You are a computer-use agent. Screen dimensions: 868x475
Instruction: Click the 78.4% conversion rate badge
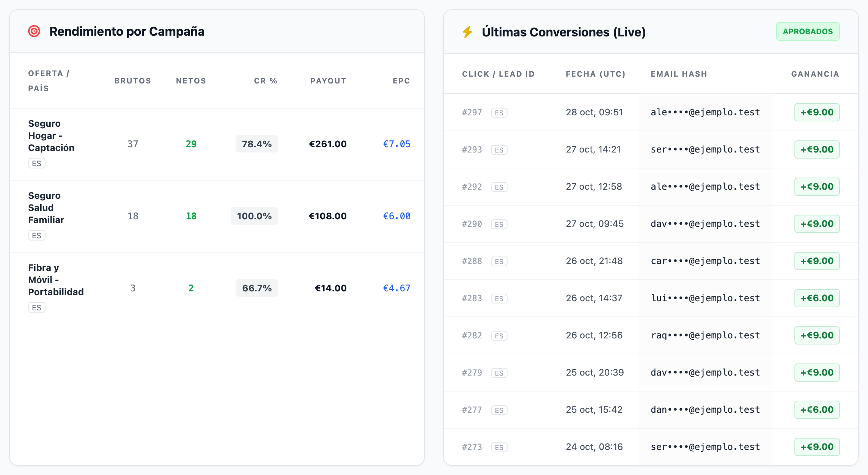coord(257,144)
